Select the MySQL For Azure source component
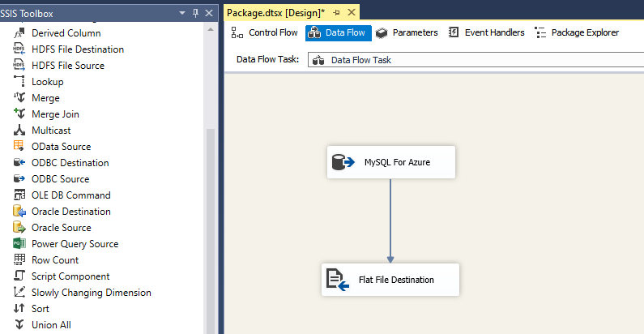The image size is (644, 334). (391, 162)
